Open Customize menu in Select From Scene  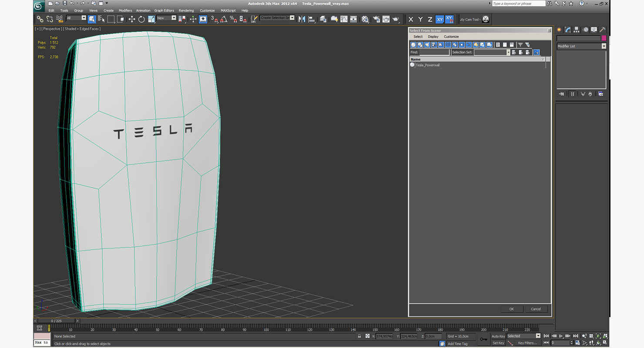click(x=451, y=37)
